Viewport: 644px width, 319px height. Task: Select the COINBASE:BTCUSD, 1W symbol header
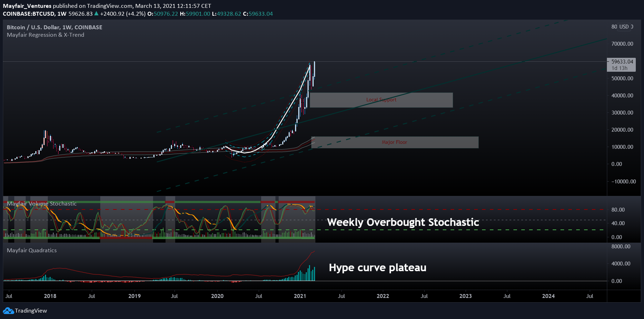(x=35, y=14)
